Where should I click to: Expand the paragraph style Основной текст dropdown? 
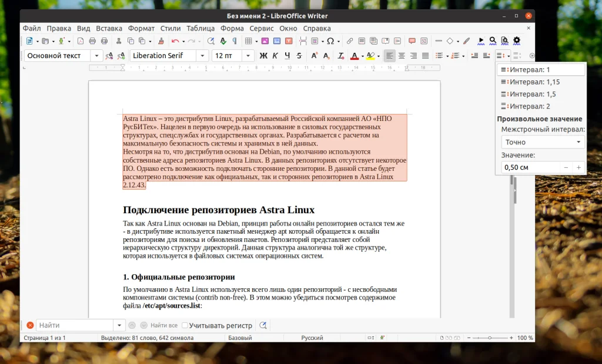coord(96,55)
